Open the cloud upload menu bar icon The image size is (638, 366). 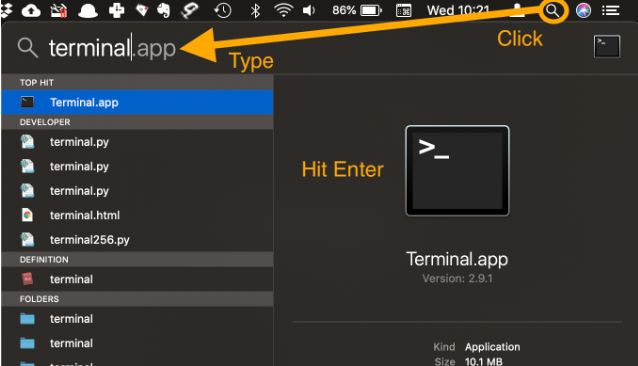[x=31, y=11]
